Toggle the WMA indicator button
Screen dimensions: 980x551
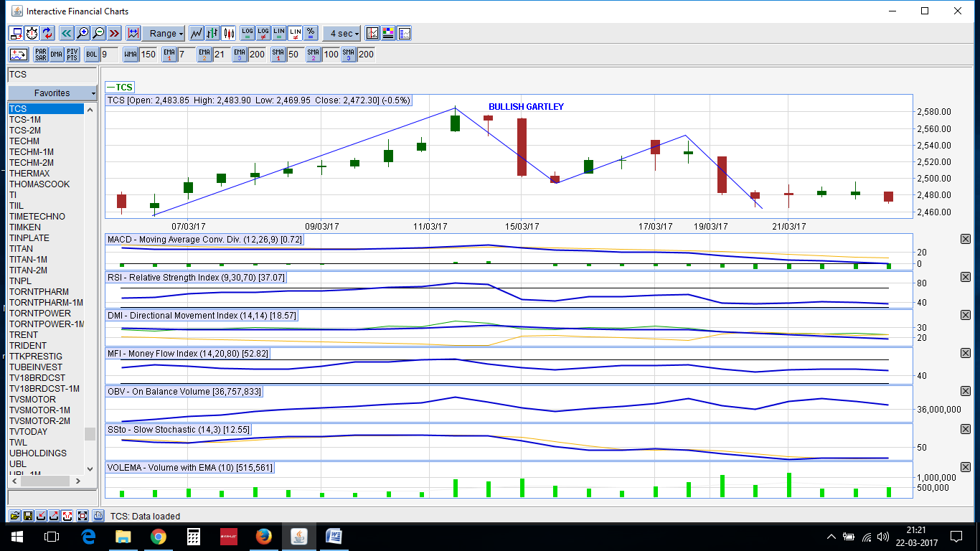131,55
